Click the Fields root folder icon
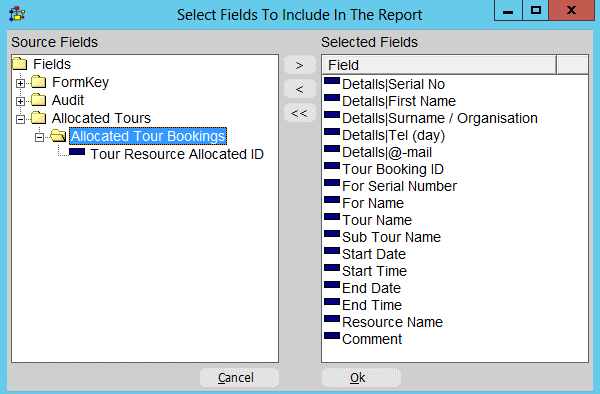The image size is (600, 394). tap(20, 64)
